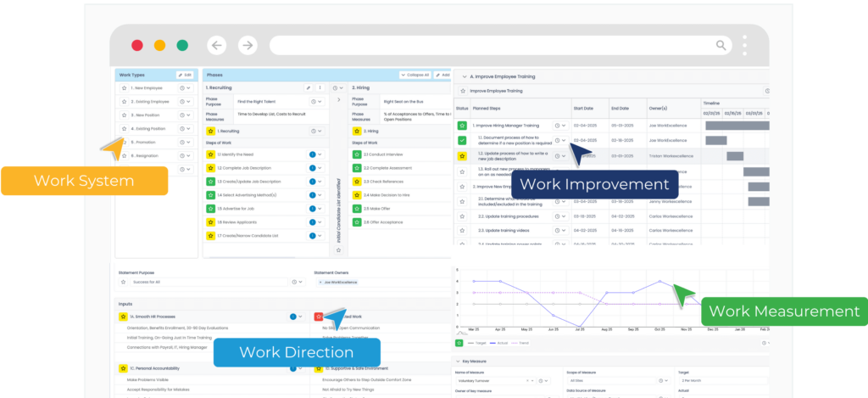The image size is (868, 398).
Task: Click the search magnifier in address bar
Action: click(721, 46)
